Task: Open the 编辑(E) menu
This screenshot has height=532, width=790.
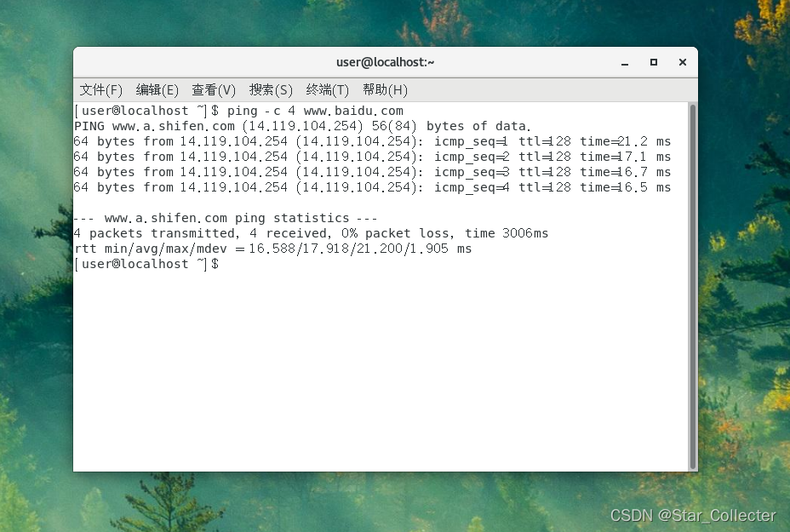Action: pyautogui.click(x=157, y=90)
